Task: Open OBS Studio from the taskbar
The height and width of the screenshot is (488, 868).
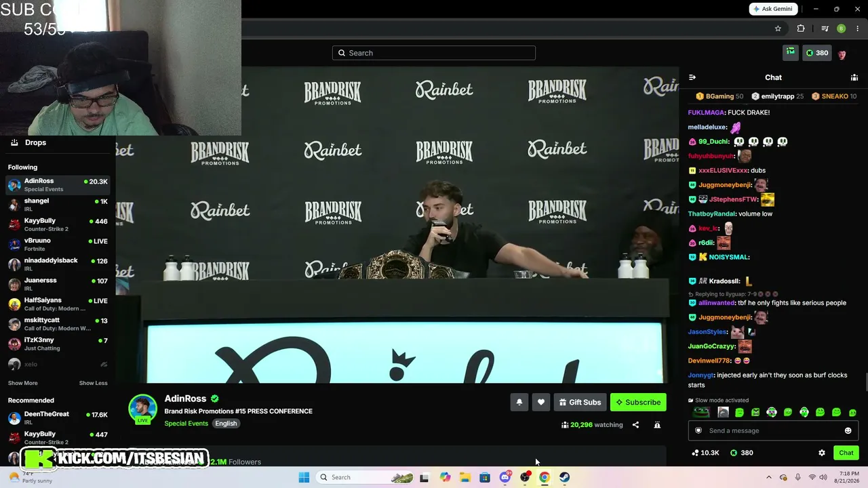Action: (524, 477)
